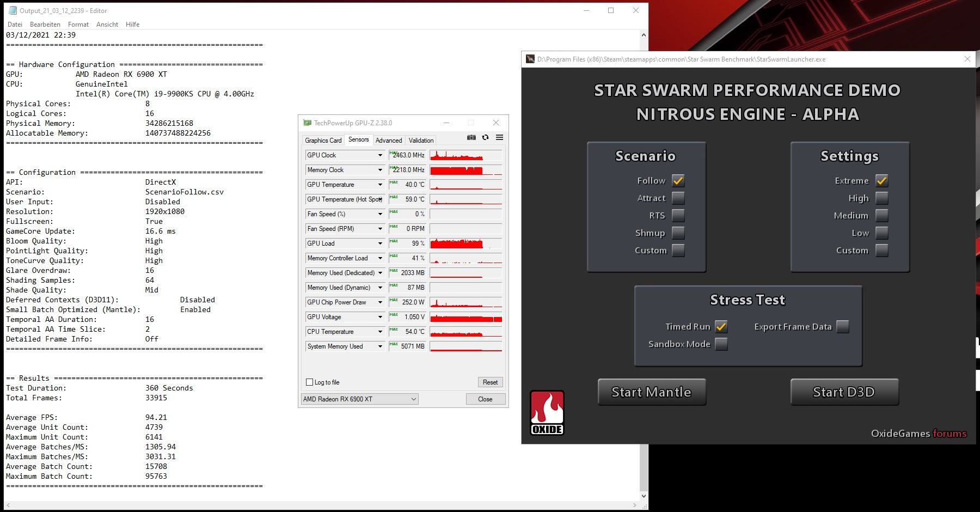Check the Attract scenario box
This screenshot has height=512, width=980.
pos(678,198)
